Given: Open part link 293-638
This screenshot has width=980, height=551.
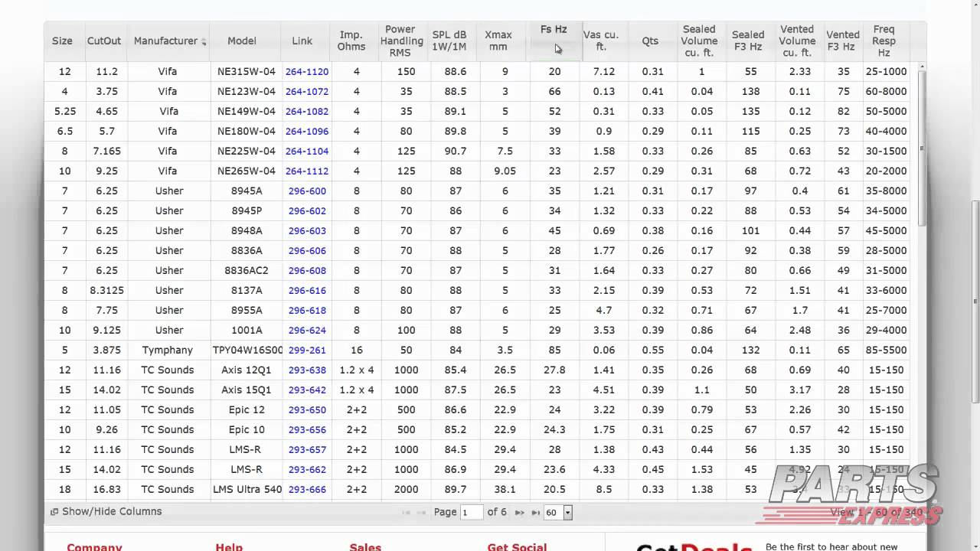Looking at the screenshot, I should coord(307,370).
